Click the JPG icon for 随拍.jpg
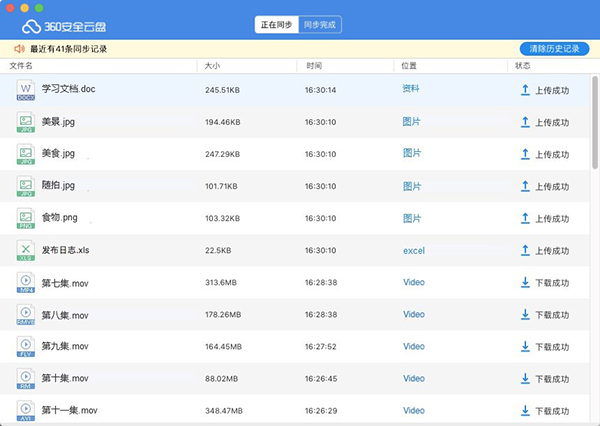The height and width of the screenshot is (426, 600). point(26,186)
